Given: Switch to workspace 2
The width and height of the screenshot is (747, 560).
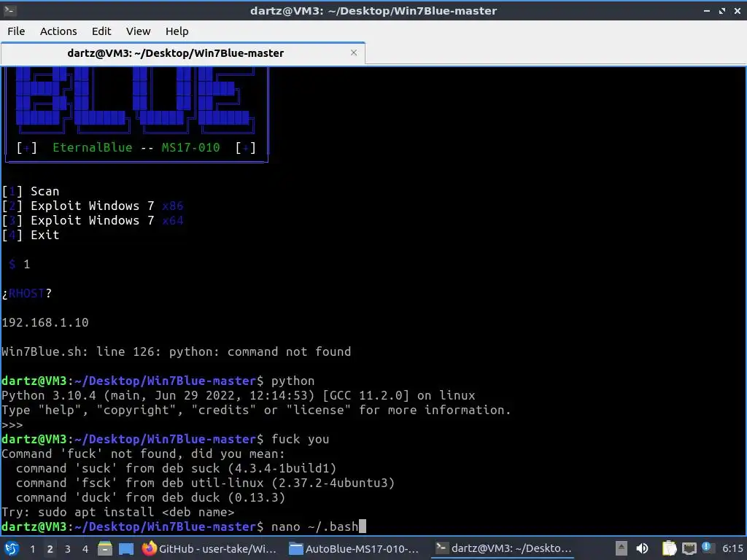Looking at the screenshot, I should pos(50,549).
